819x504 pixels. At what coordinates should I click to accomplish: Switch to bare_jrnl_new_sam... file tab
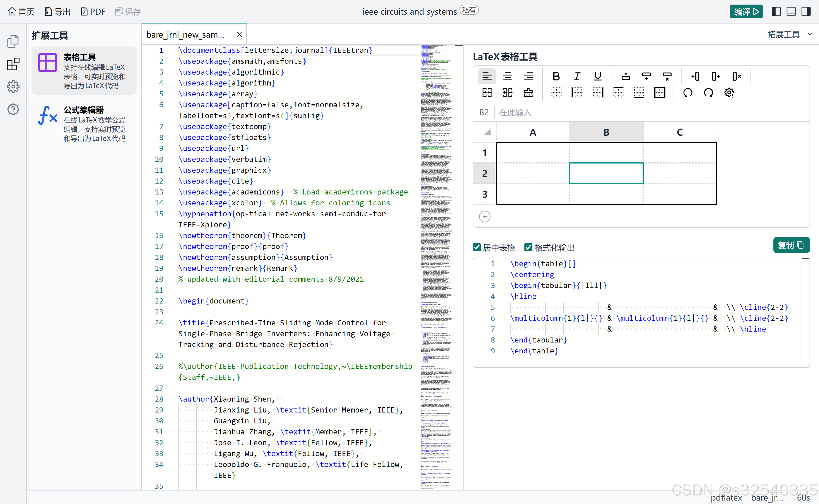185,35
